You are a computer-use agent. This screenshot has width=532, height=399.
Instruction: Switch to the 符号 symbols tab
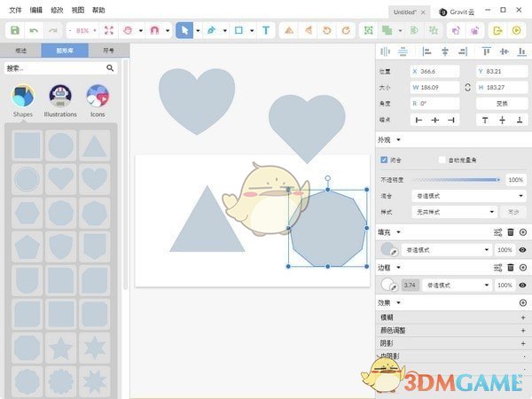(x=108, y=51)
